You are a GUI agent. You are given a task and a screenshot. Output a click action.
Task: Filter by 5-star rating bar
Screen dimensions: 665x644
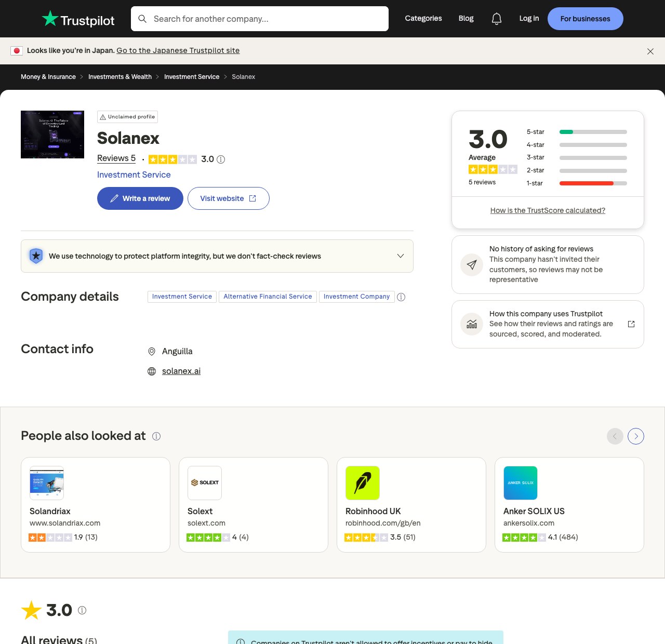(577, 132)
